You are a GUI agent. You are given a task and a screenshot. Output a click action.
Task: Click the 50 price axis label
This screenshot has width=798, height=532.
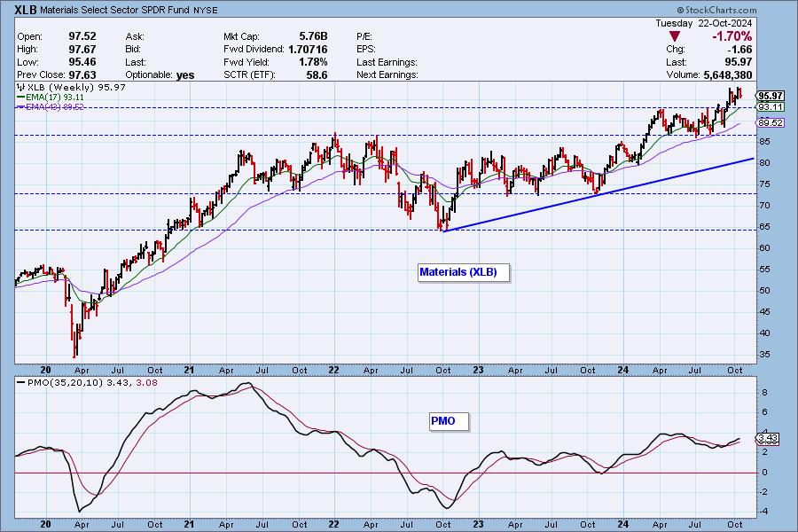[764, 291]
